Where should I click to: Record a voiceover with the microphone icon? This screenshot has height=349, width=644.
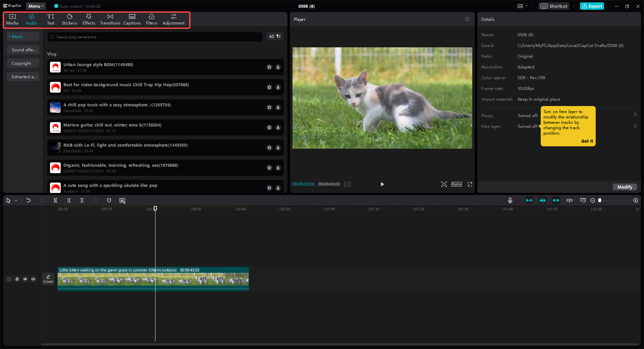pos(510,200)
